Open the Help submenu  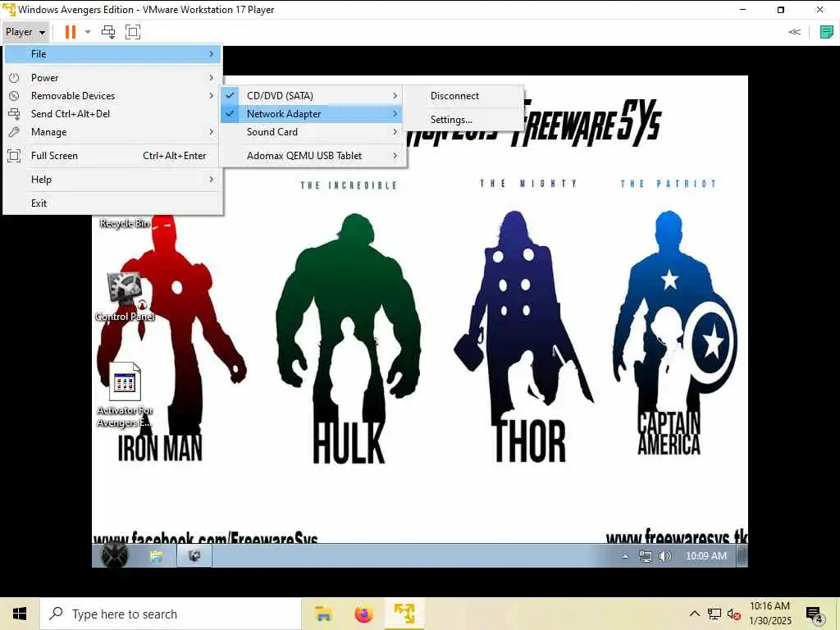tap(113, 180)
